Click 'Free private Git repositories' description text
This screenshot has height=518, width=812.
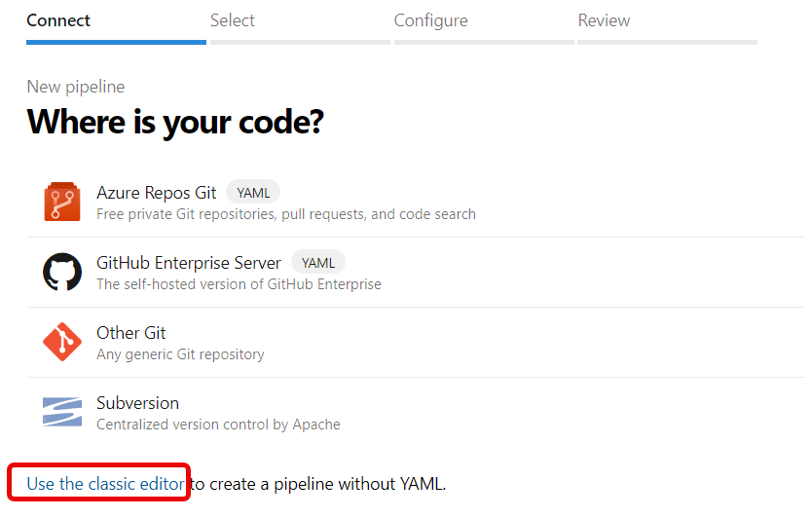(x=286, y=214)
